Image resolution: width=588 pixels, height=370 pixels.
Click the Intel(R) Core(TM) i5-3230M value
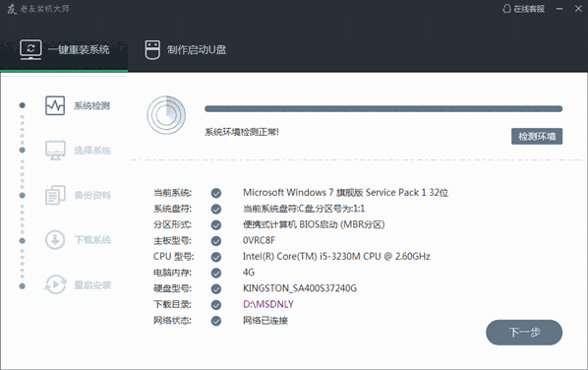pyautogui.click(x=336, y=256)
